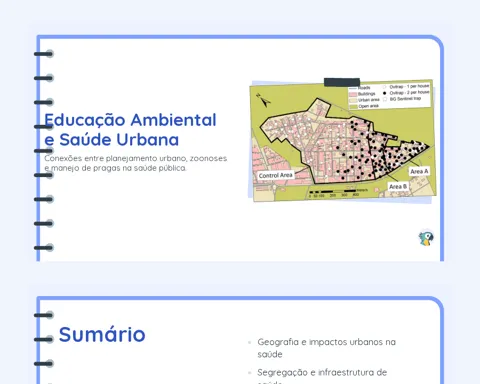Viewport: 480px width, 384px height.
Task: Click the north arrow on the map
Action: pyautogui.click(x=263, y=100)
